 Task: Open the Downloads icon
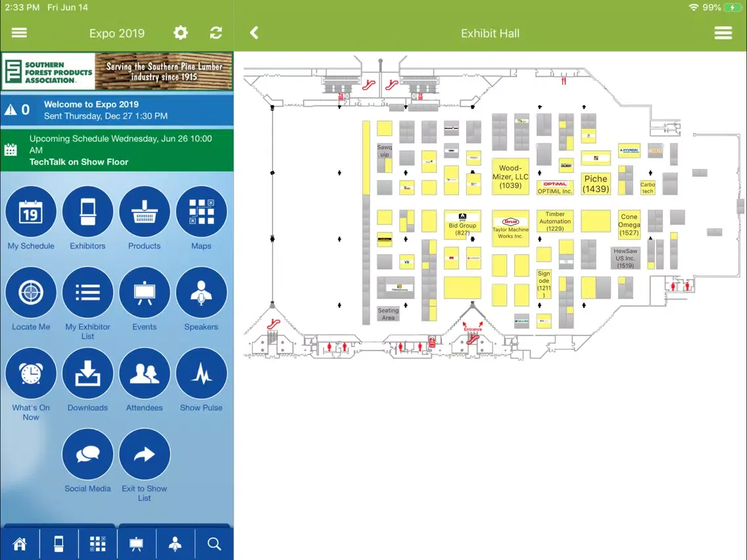pos(87,373)
